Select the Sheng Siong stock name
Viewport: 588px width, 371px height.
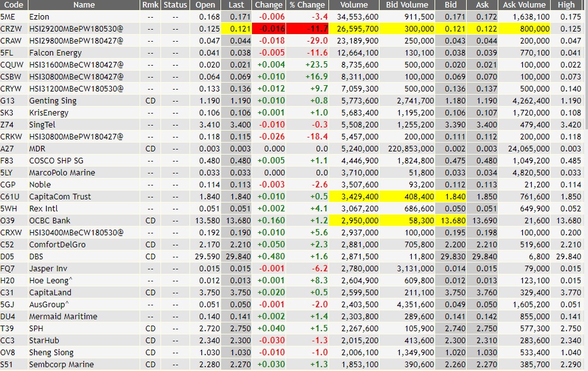(51, 353)
